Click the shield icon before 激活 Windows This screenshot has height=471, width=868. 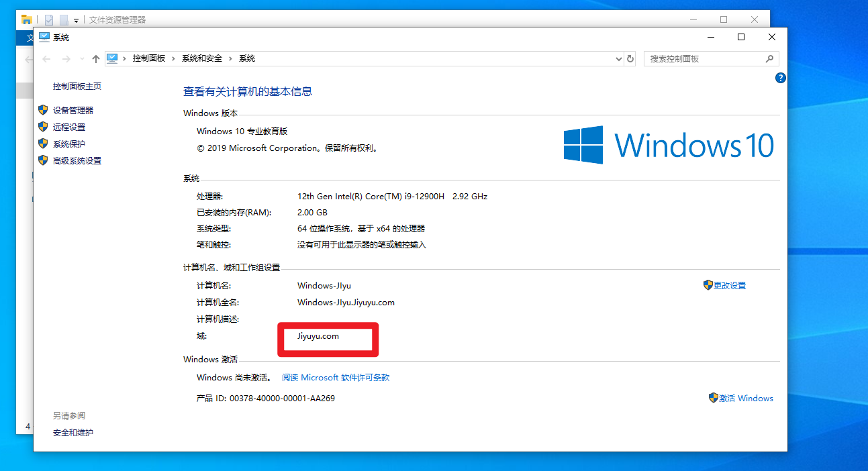[713, 398]
